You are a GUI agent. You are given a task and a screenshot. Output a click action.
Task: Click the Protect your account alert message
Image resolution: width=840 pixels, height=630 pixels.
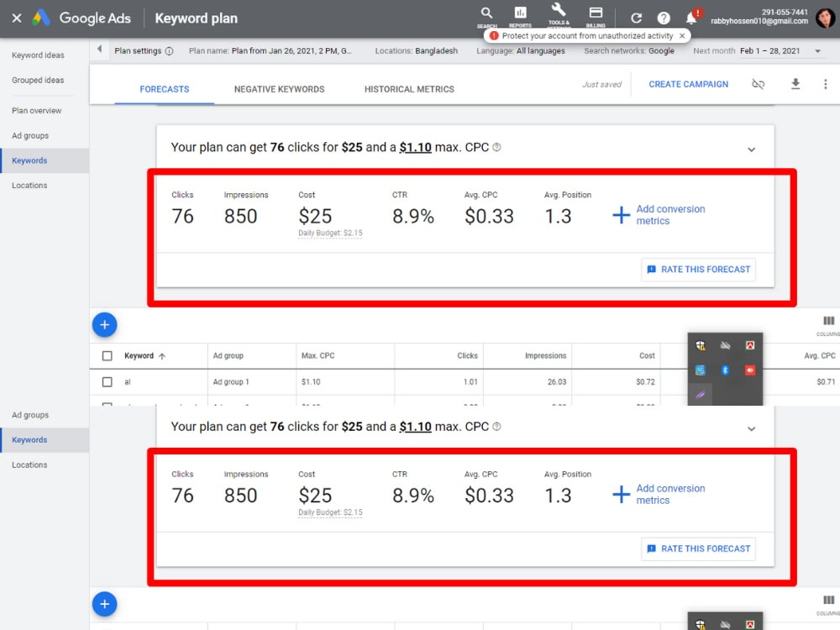point(587,36)
